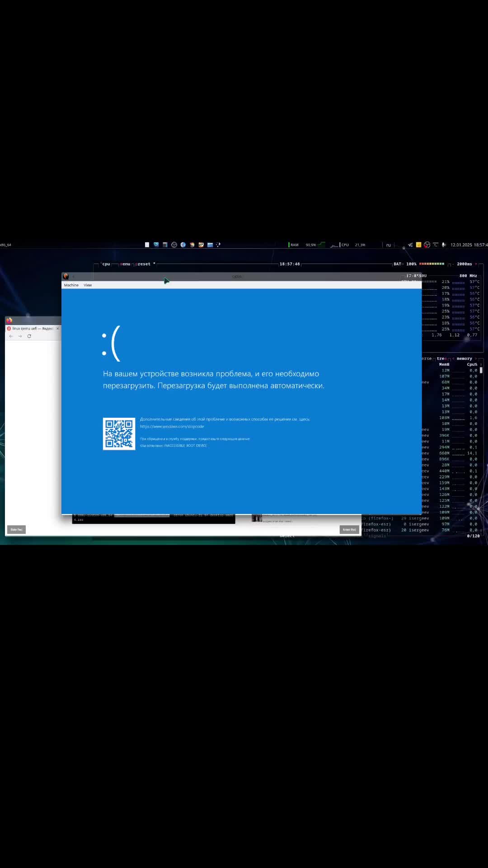Open the blue folder icon in top panel
The width and height of the screenshot is (488, 868).
point(210,245)
